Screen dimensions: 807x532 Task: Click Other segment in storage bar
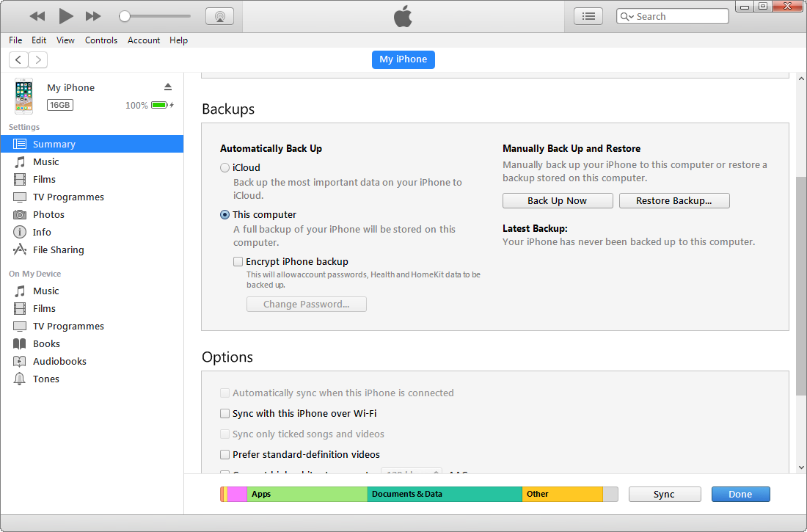coord(563,494)
